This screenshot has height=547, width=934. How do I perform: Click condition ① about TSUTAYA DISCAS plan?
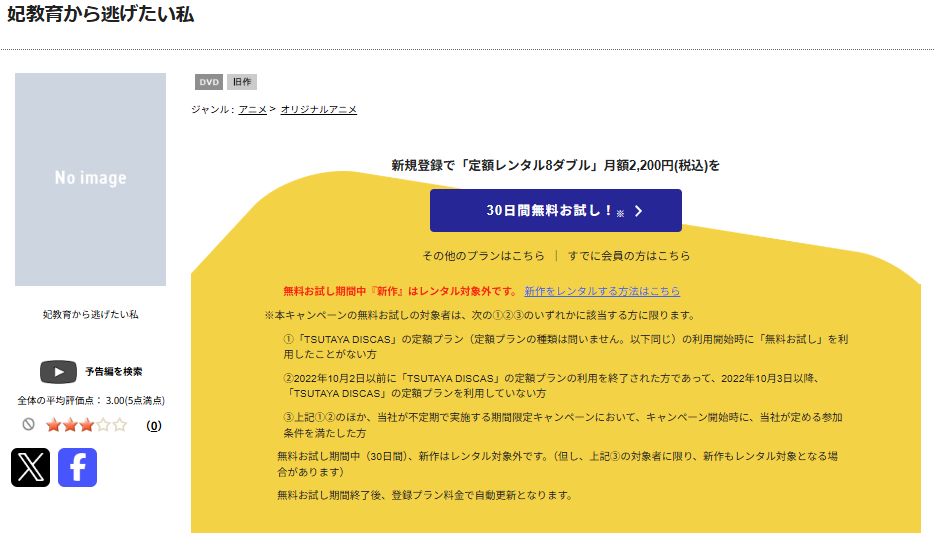click(x=566, y=347)
